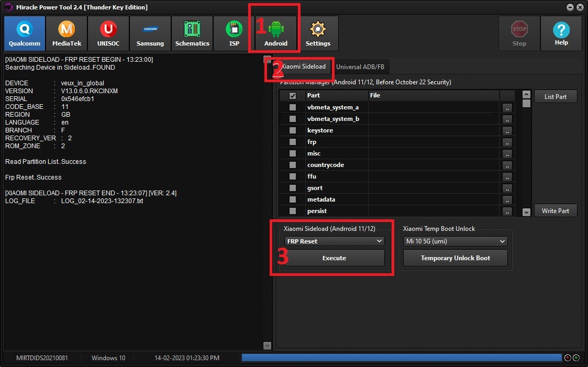Image resolution: width=588 pixels, height=367 pixels.
Task: Open the MediaTek module
Action: tap(66, 34)
